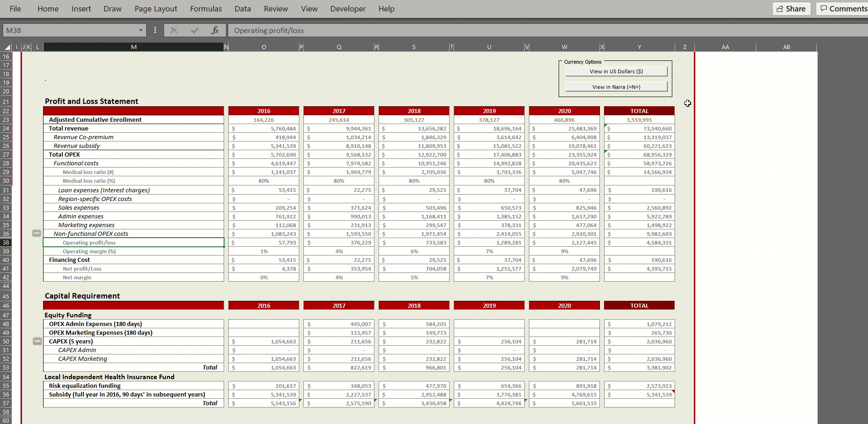Select OPEX Admin Expenses (180 days) cell

pyautogui.click(x=133, y=324)
